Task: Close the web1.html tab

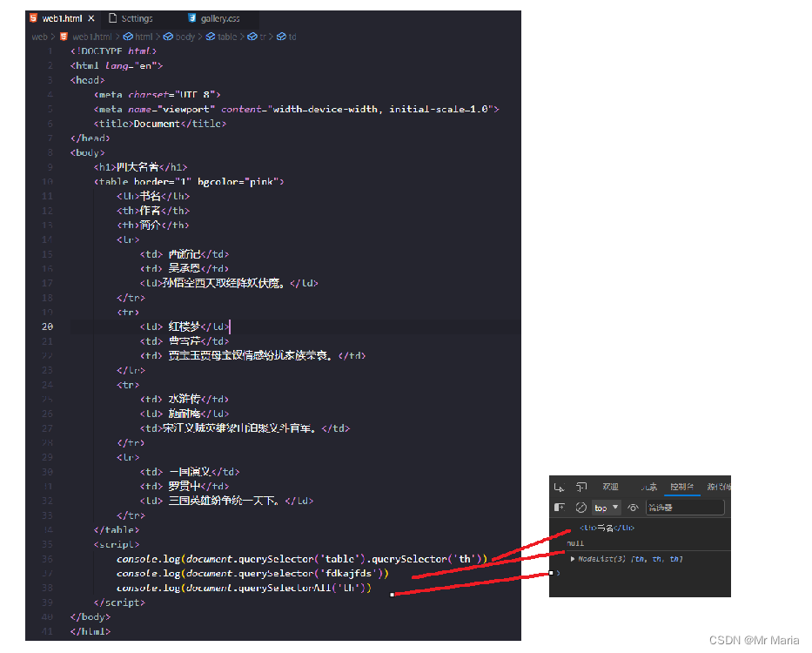Action: coord(91,18)
